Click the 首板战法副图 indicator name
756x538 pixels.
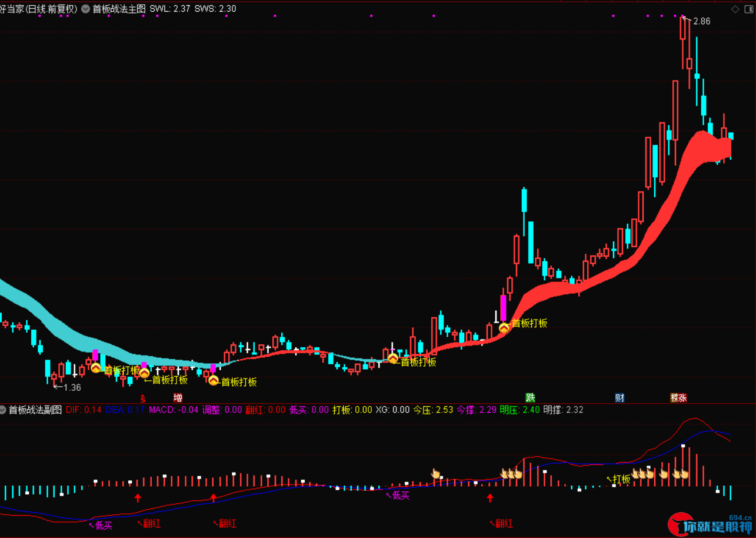coord(35,410)
